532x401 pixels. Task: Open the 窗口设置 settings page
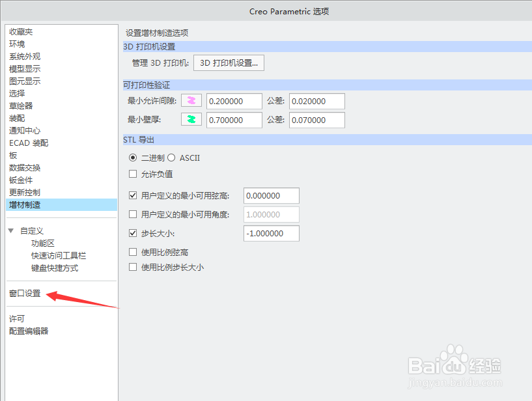pos(24,294)
